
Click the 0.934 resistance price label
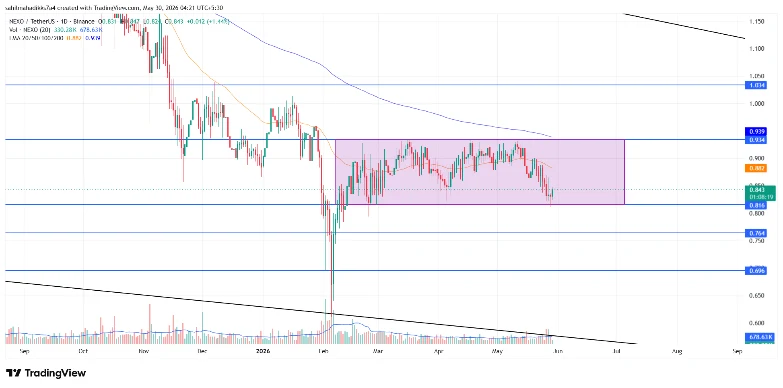tap(755, 139)
